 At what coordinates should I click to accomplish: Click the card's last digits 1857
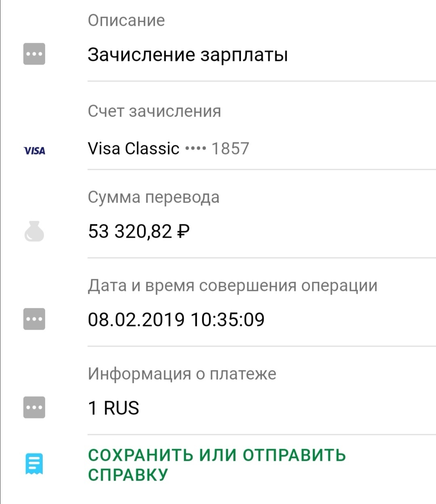coord(230,148)
